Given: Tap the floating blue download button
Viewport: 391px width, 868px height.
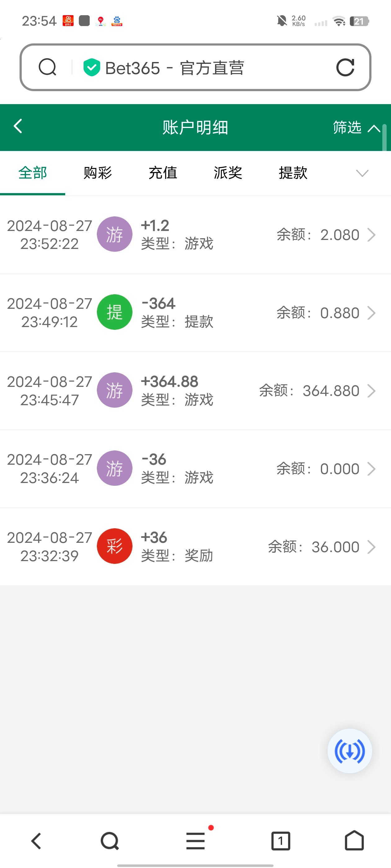Looking at the screenshot, I should [349, 751].
